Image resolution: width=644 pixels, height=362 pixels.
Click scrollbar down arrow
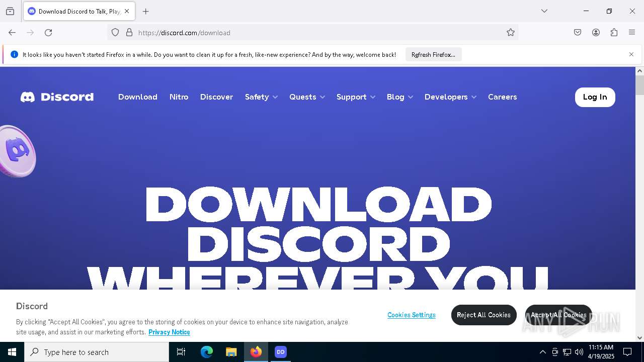pos(639,338)
